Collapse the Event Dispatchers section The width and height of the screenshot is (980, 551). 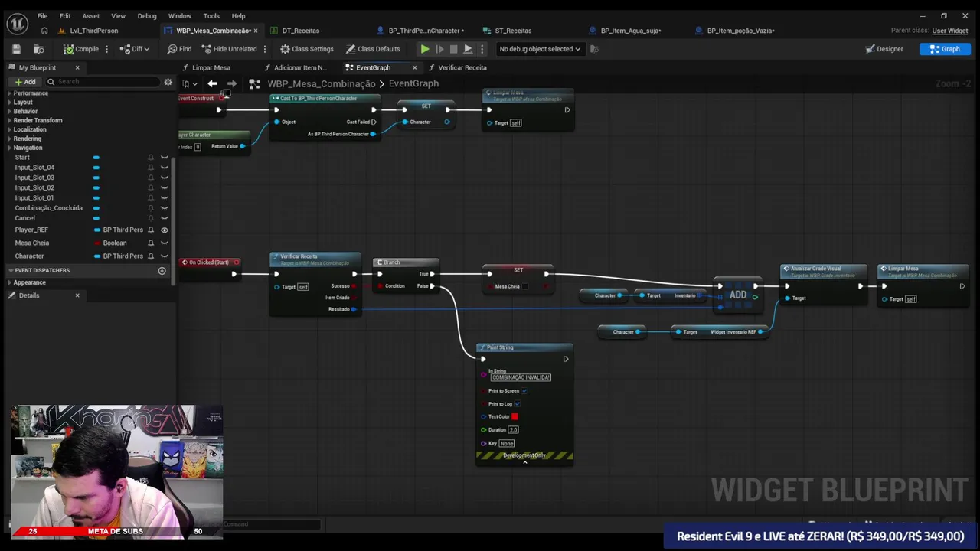coord(11,270)
